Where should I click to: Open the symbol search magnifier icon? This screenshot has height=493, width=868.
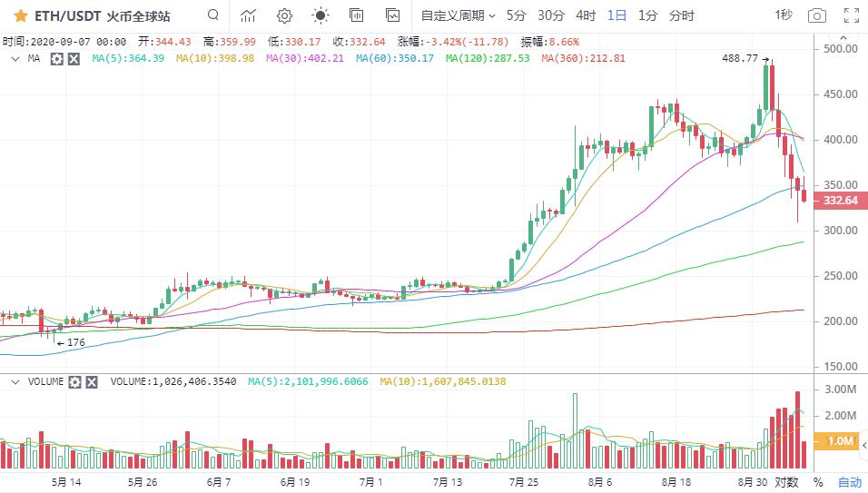(x=213, y=15)
